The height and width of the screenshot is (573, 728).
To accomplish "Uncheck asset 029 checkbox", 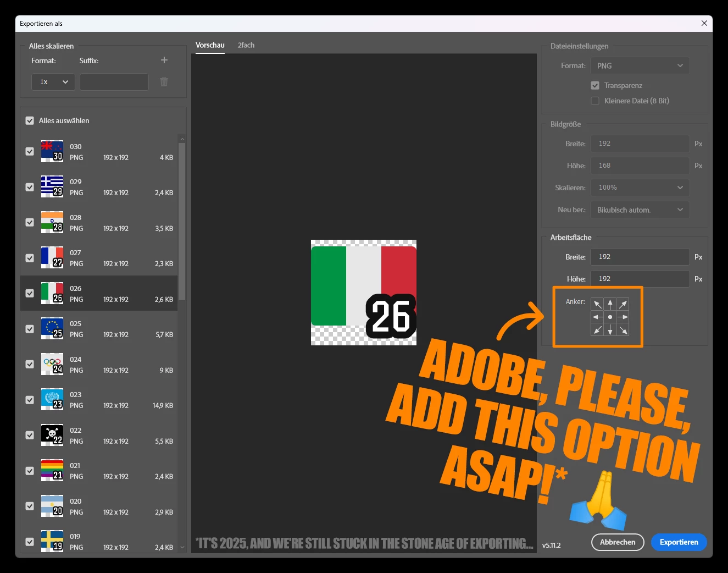I will point(30,187).
